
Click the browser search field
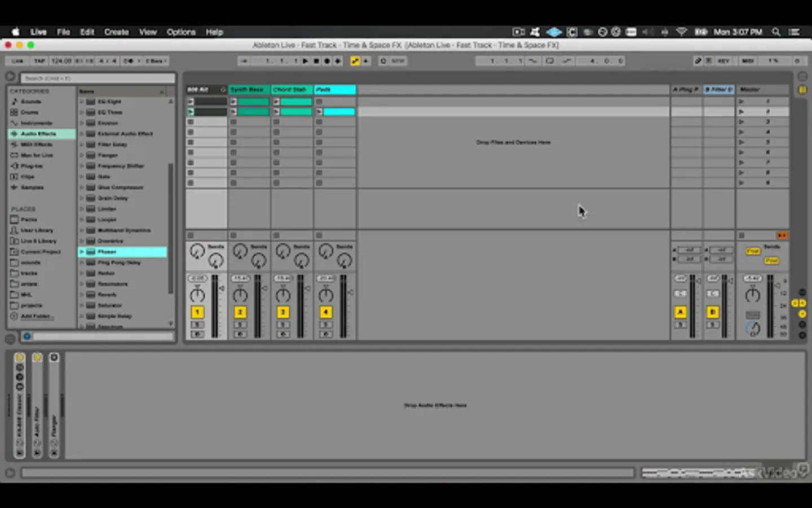[98, 78]
